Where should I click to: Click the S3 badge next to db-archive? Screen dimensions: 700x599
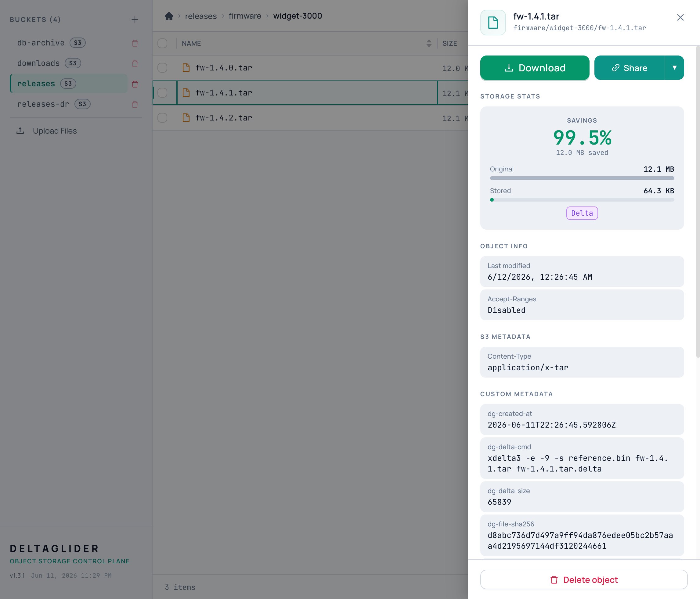78,43
